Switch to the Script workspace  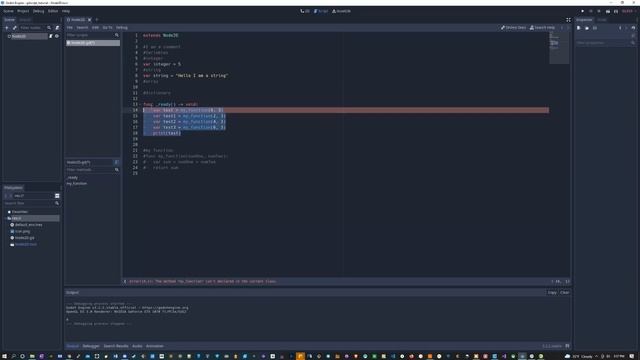pyautogui.click(x=321, y=11)
